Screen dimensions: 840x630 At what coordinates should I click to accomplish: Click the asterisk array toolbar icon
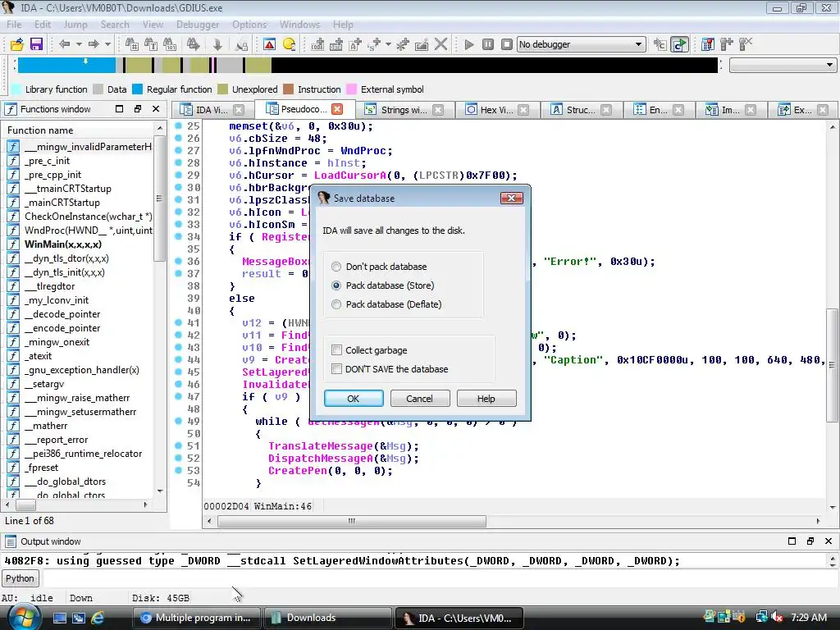click(x=402, y=44)
